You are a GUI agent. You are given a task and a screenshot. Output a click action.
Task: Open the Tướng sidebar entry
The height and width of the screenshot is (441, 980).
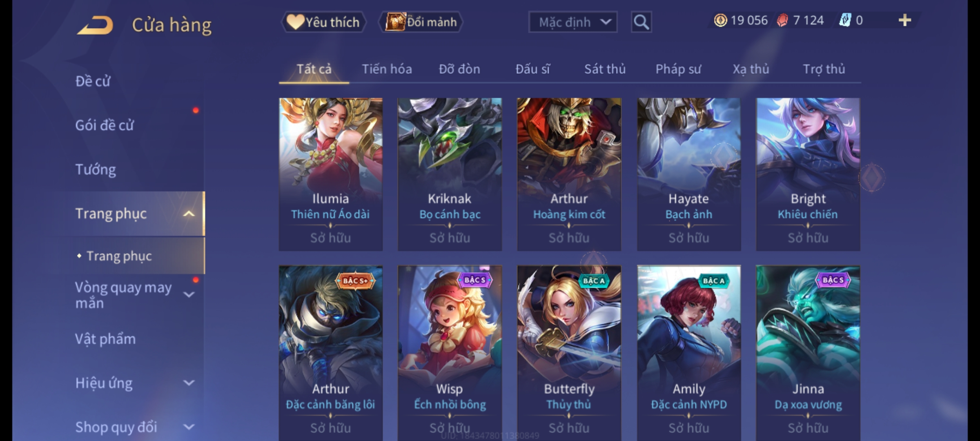click(x=96, y=169)
